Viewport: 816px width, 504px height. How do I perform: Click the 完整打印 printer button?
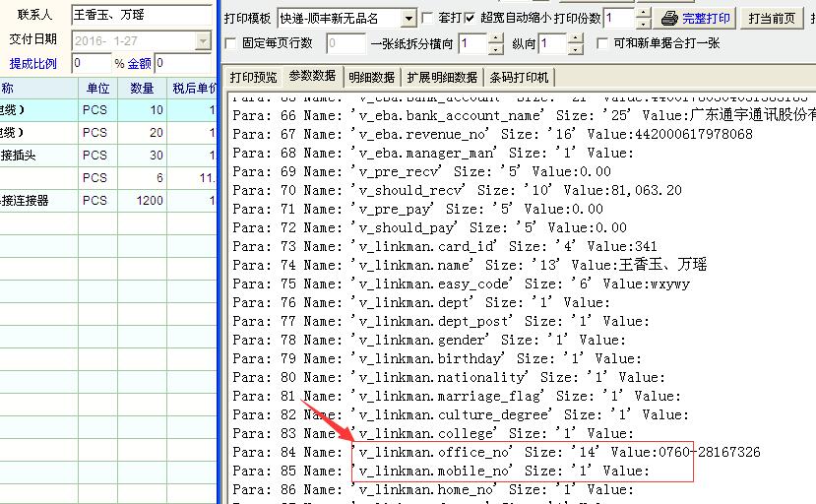pyautogui.click(x=697, y=18)
